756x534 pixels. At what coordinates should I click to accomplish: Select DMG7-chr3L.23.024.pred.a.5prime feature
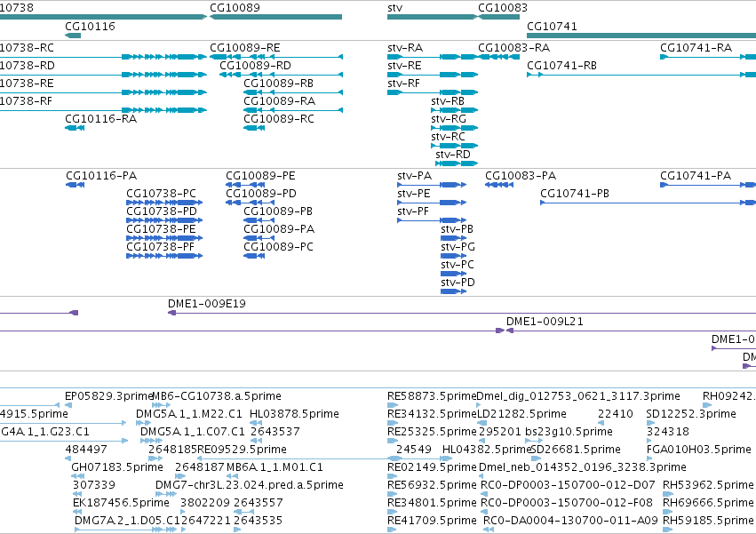coord(166,494)
